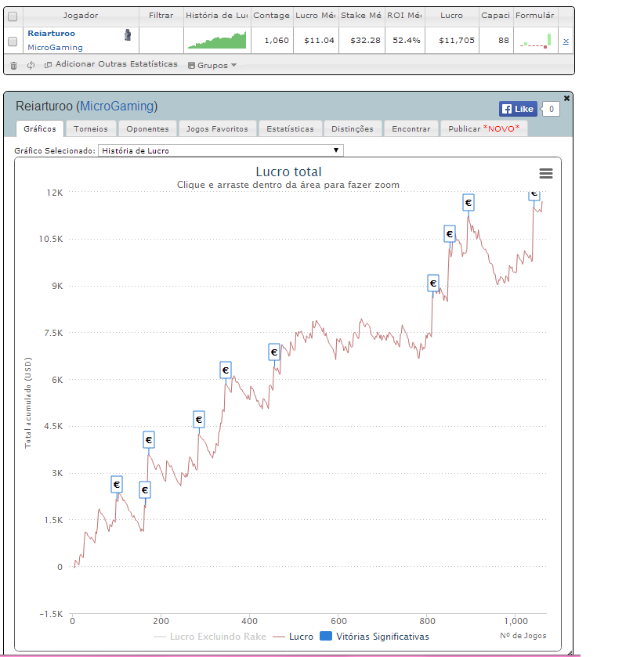Sort by the Jogador column header

[x=81, y=16]
